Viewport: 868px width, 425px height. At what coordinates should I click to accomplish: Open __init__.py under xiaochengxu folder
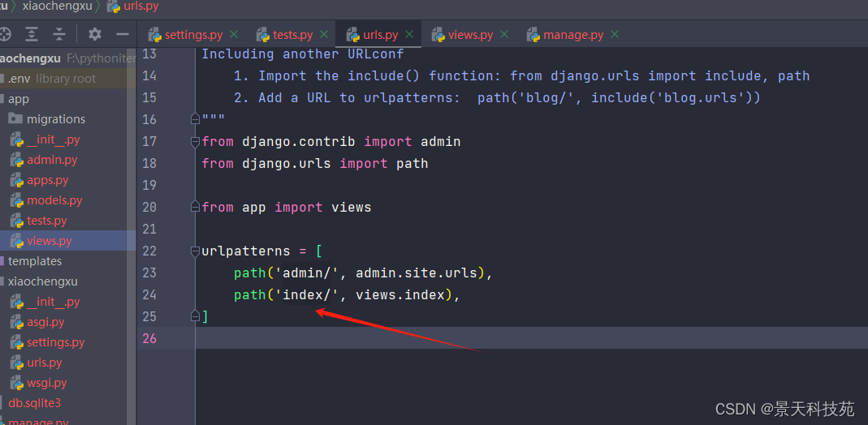(53, 302)
